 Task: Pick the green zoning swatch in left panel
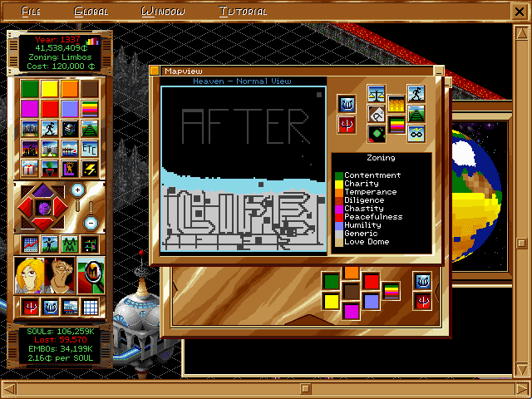point(30,89)
